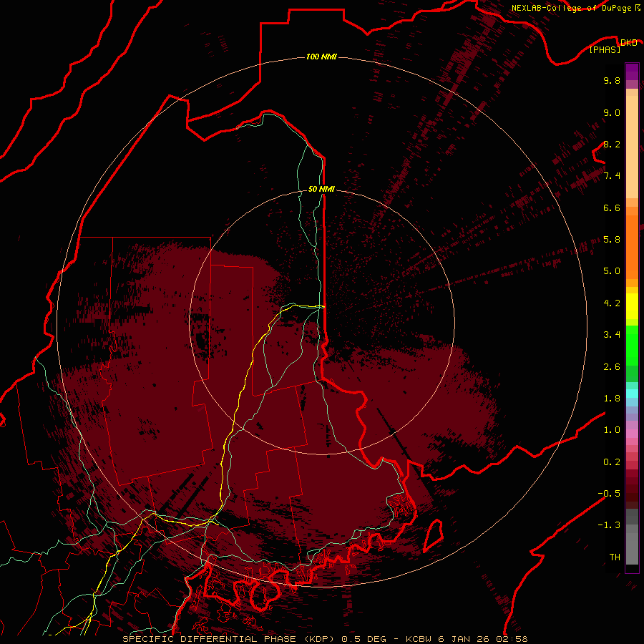Click the 5.0 value on the color scale
644x644 pixels.
pos(612,271)
